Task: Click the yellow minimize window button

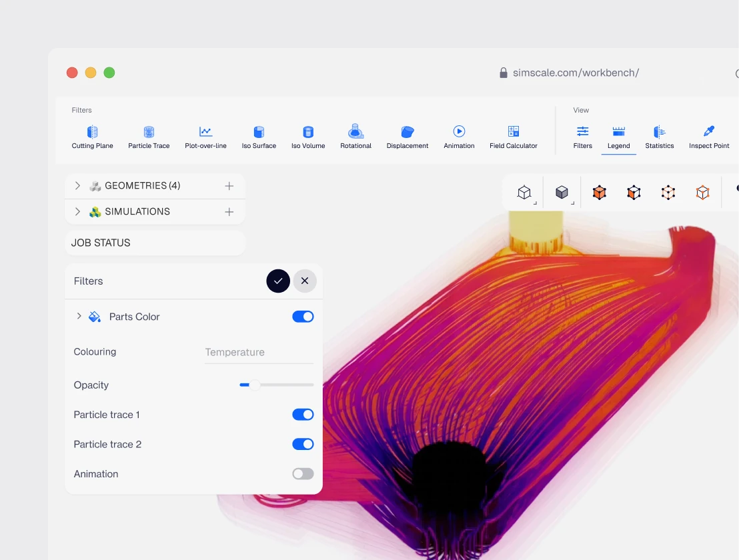Action: (x=91, y=73)
